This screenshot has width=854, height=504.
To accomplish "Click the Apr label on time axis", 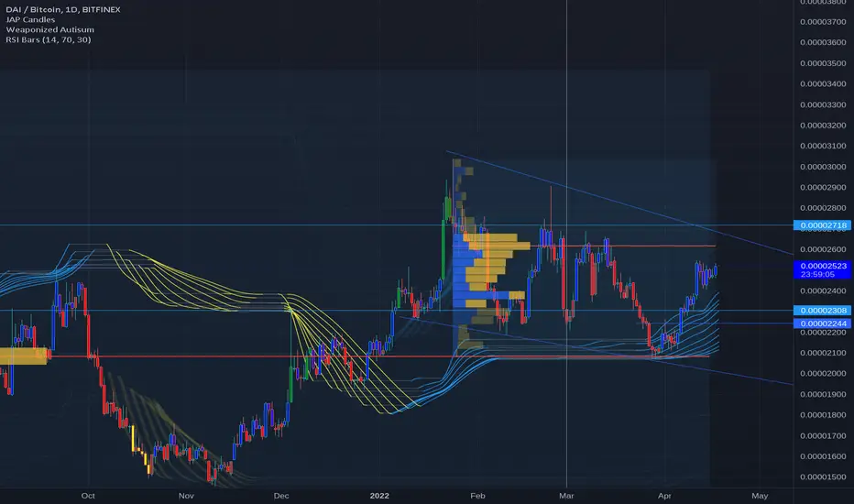I will pyautogui.click(x=664, y=496).
